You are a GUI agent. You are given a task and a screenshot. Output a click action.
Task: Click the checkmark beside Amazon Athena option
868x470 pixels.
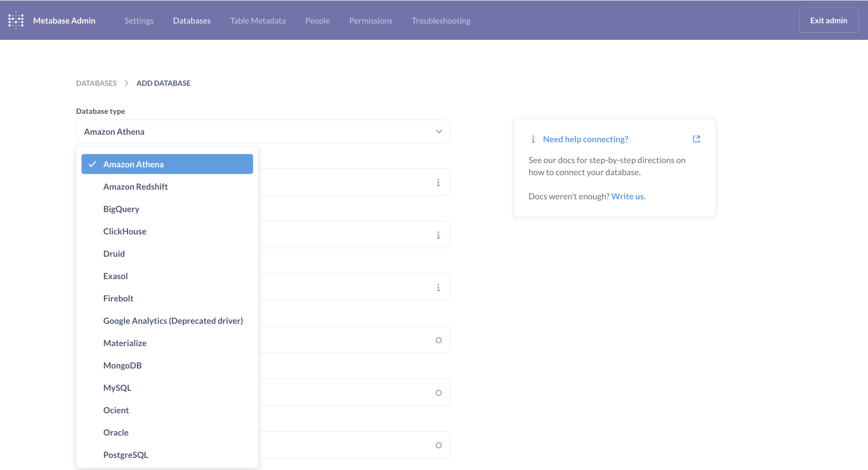[92, 164]
